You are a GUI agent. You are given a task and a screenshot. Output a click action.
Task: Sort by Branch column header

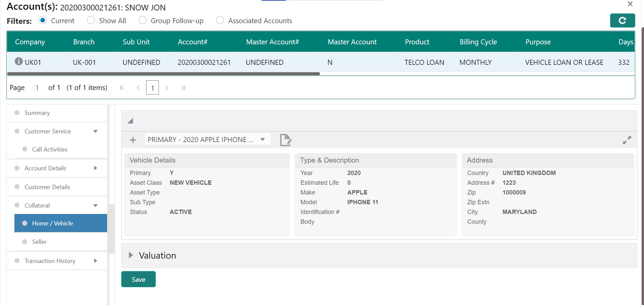(84, 42)
